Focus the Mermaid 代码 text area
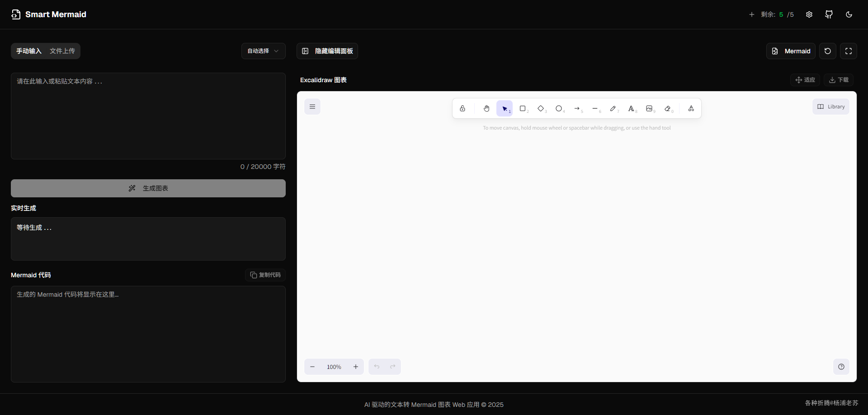Screen dimensions: 868x415 tap(148, 334)
